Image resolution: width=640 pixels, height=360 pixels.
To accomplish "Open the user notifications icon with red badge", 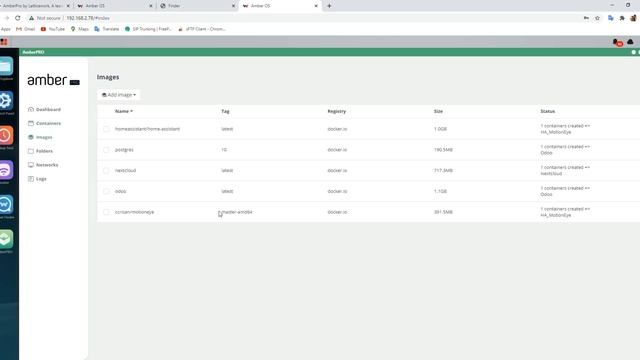I will coord(617,42).
